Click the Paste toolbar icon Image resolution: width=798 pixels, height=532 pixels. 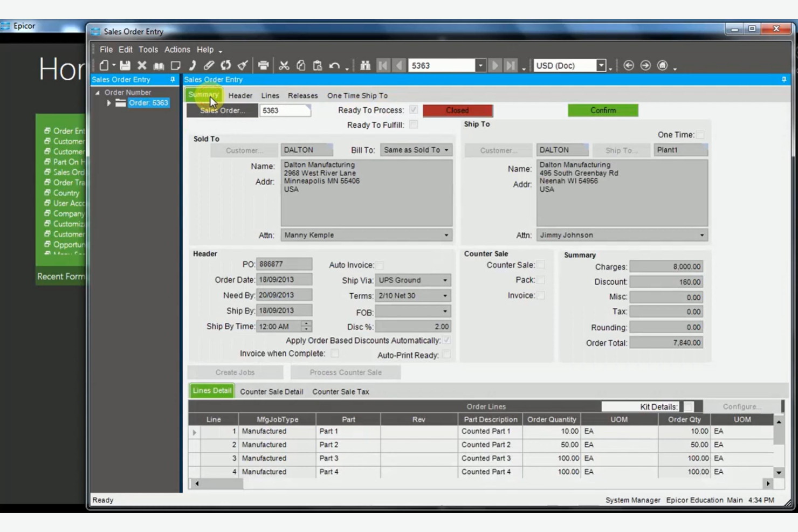tap(317, 65)
